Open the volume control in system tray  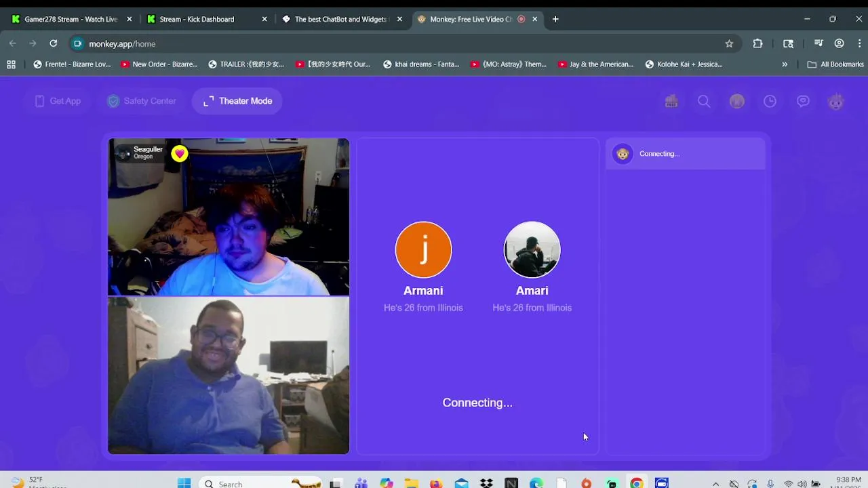(802, 484)
